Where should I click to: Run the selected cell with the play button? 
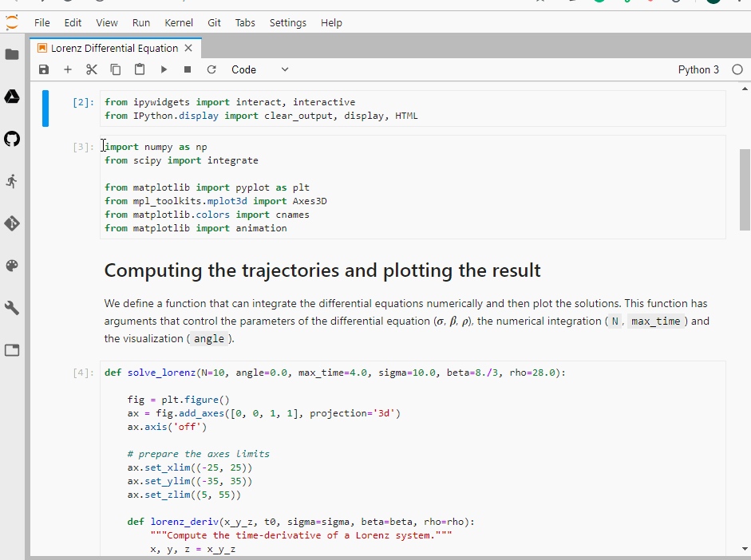[164, 69]
